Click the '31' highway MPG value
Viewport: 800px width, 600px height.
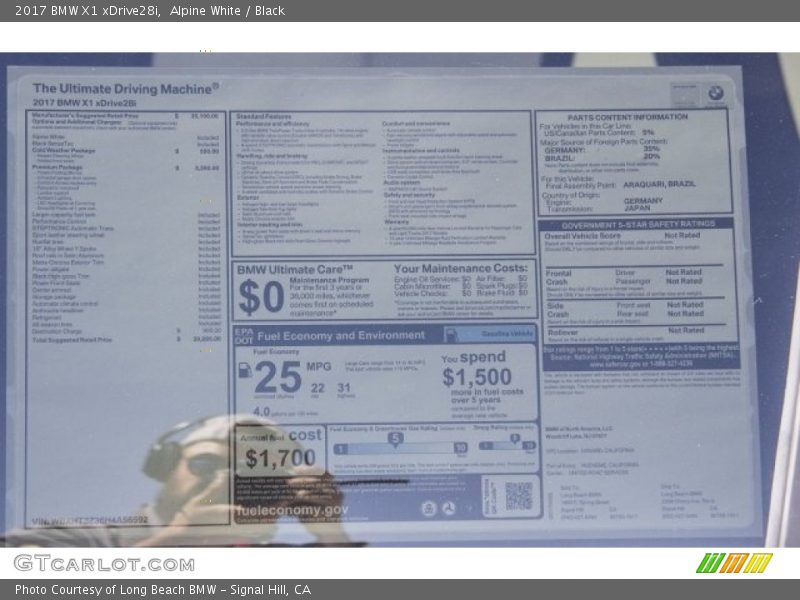tap(344, 388)
